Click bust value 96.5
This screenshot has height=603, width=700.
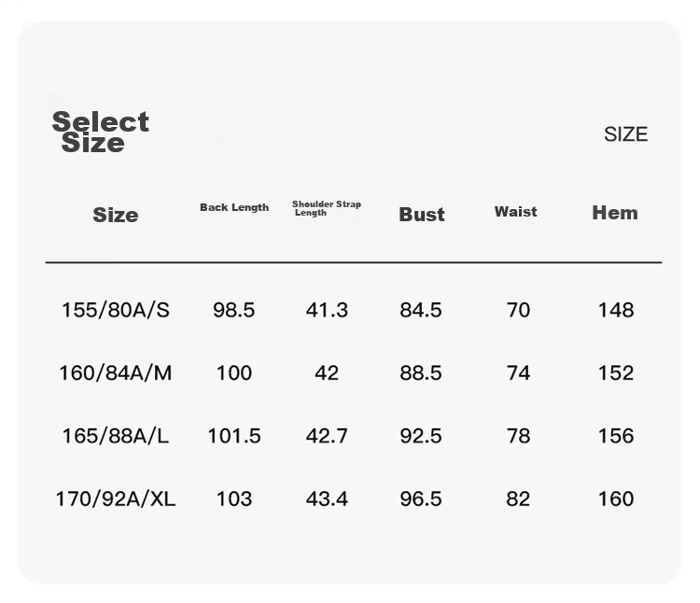pyautogui.click(x=421, y=499)
